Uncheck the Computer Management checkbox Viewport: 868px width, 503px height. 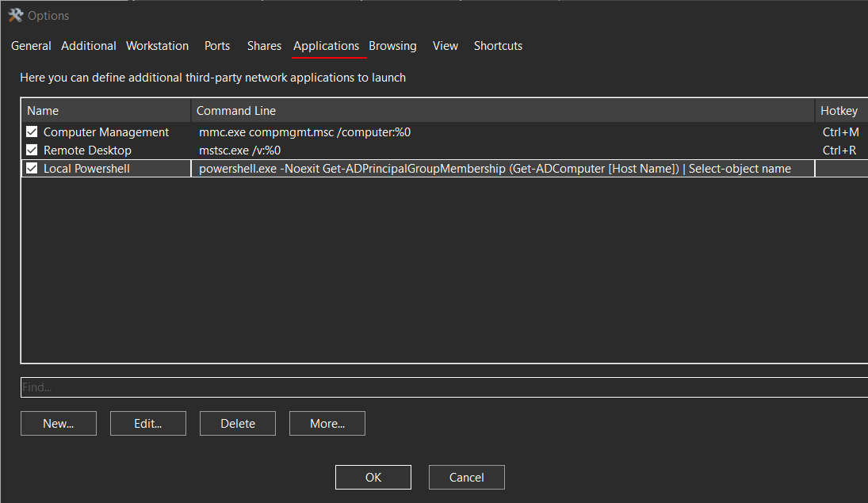[x=33, y=131]
